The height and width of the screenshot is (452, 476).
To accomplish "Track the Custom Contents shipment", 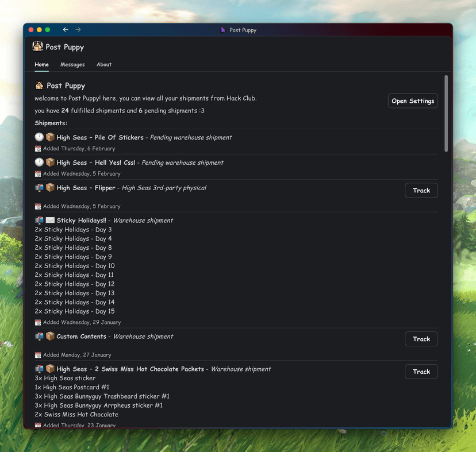I will pos(421,339).
